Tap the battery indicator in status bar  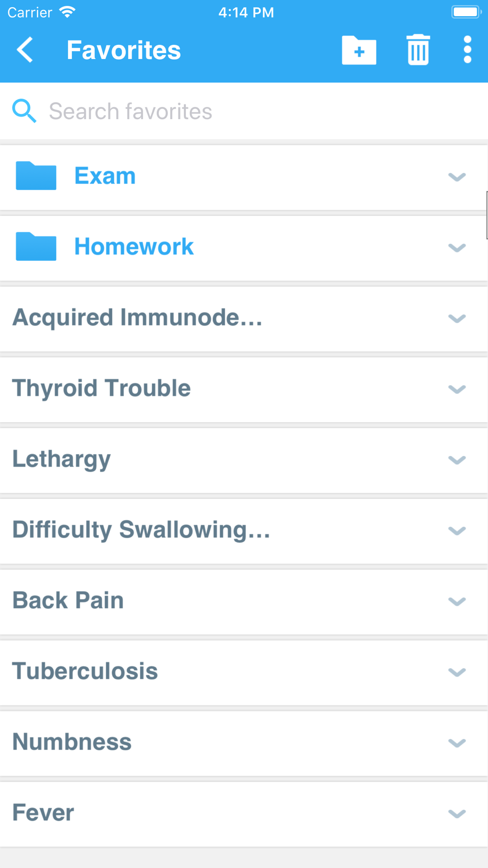[x=467, y=12]
